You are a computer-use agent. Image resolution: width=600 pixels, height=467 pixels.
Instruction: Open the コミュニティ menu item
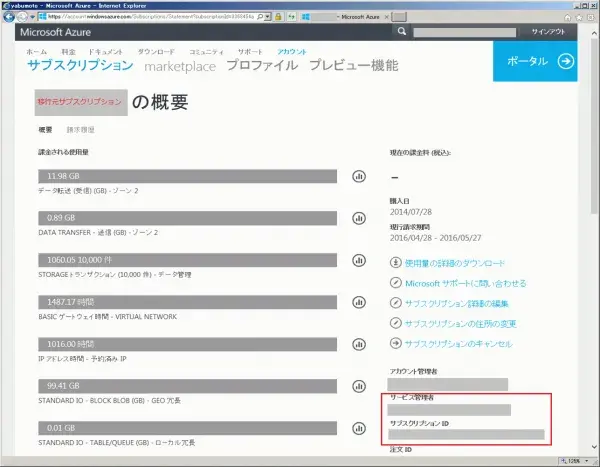pos(206,52)
